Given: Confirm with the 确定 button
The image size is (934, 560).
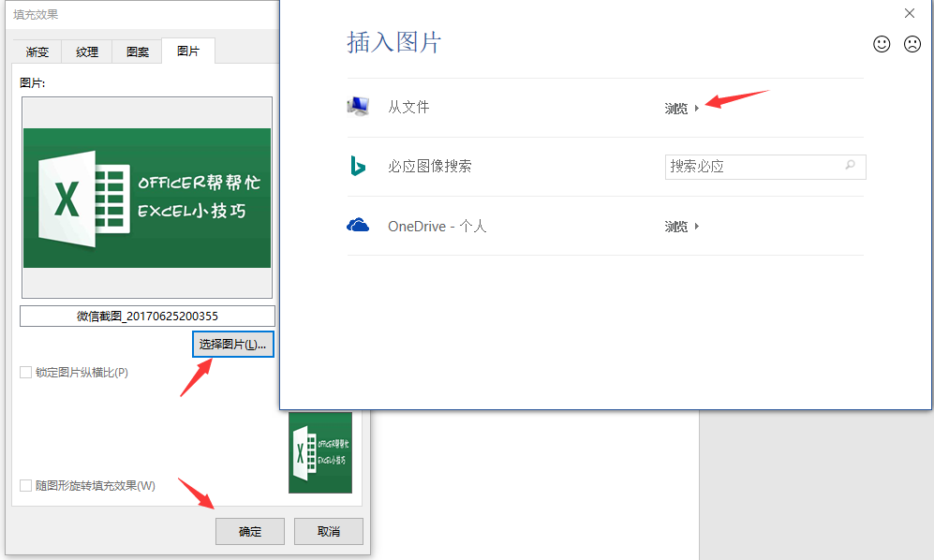Looking at the screenshot, I should (x=250, y=531).
